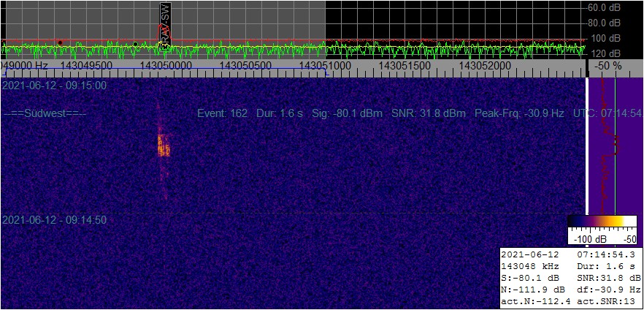Click the -100 dB palette scale label
The width and height of the screenshot is (644, 310).
589,239
